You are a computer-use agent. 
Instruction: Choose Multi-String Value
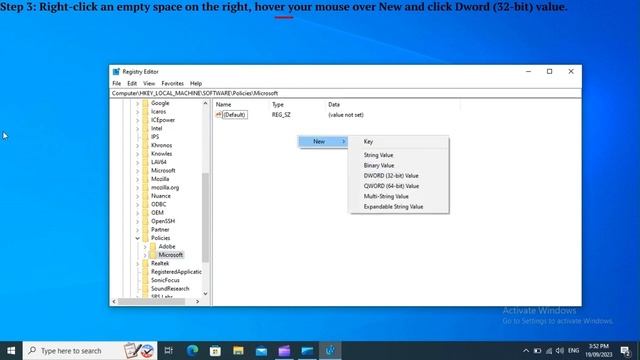(x=386, y=196)
